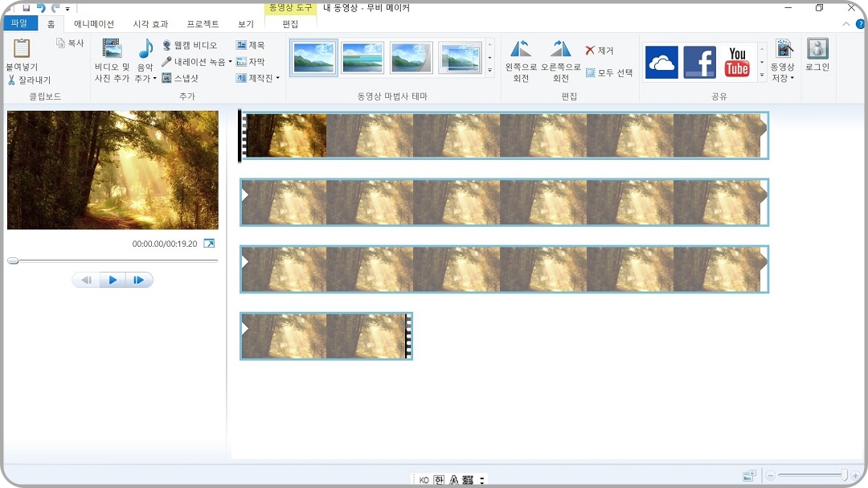
Task: Redo with quick access toolbar arrow
Action: tap(55, 8)
